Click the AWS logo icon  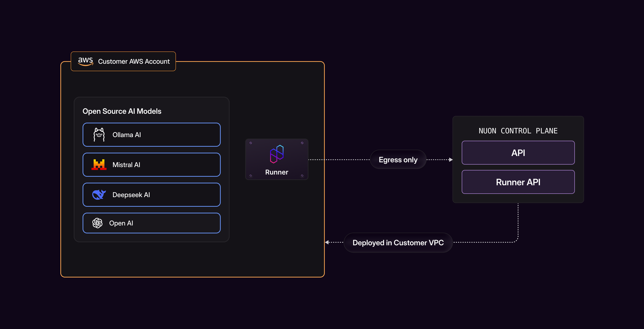click(86, 61)
